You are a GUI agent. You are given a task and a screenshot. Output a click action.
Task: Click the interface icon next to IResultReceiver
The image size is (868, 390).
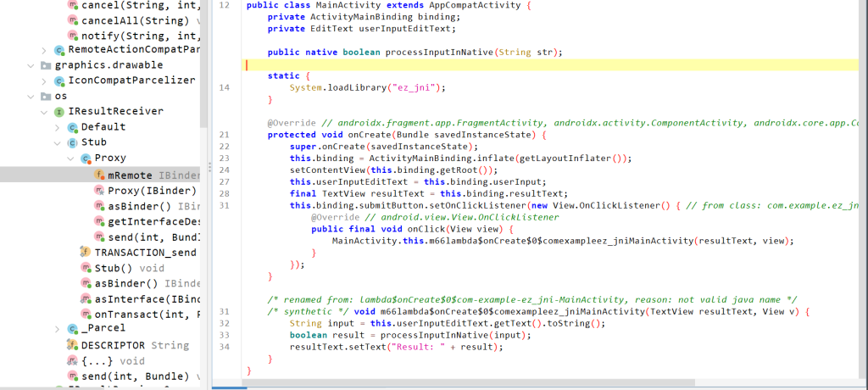click(x=58, y=112)
